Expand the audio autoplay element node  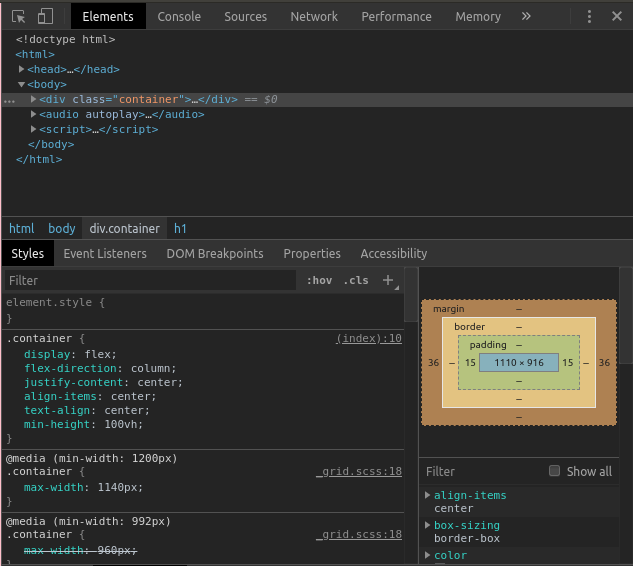34,115
